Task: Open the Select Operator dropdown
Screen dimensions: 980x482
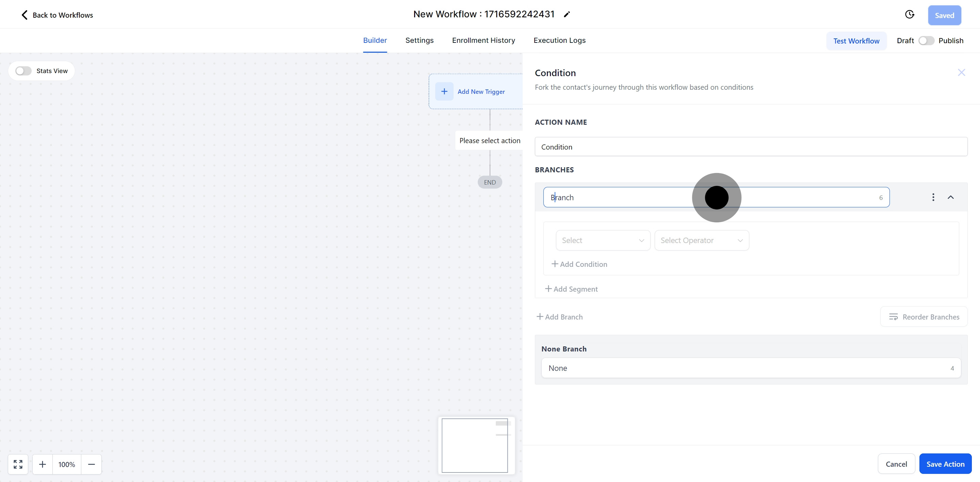Action: (x=701, y=240)
